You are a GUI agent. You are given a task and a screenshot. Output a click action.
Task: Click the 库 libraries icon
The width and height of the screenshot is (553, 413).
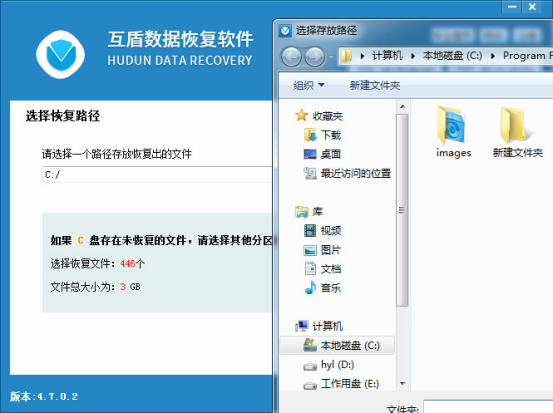tap(302, 212)
